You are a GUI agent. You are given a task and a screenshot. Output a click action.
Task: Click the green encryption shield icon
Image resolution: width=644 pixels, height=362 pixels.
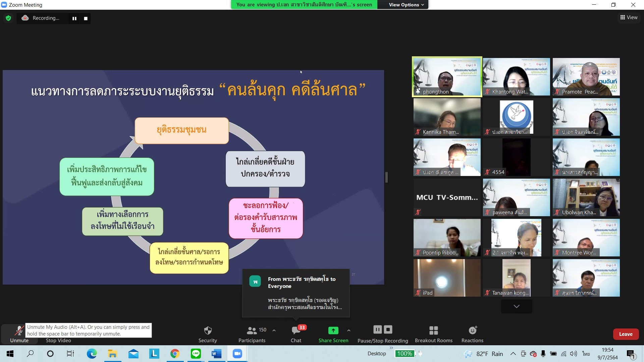8,18
